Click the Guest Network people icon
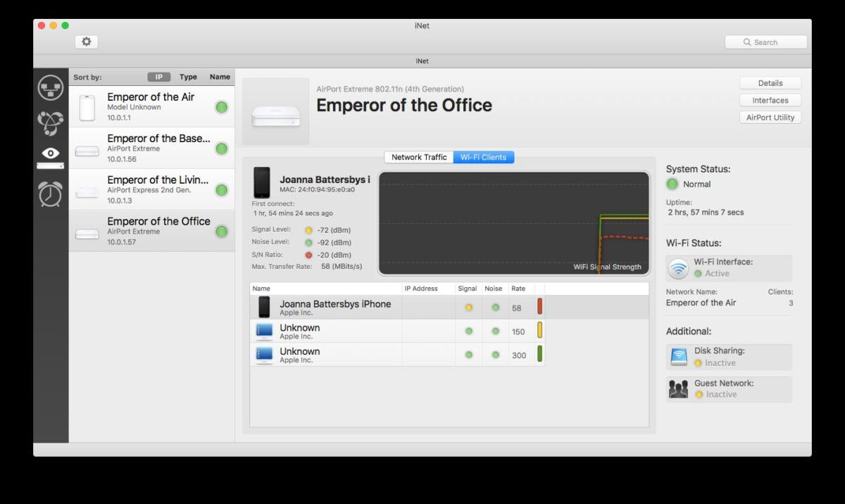The width and height of the screenshot is (845, 504). (679, 389)
